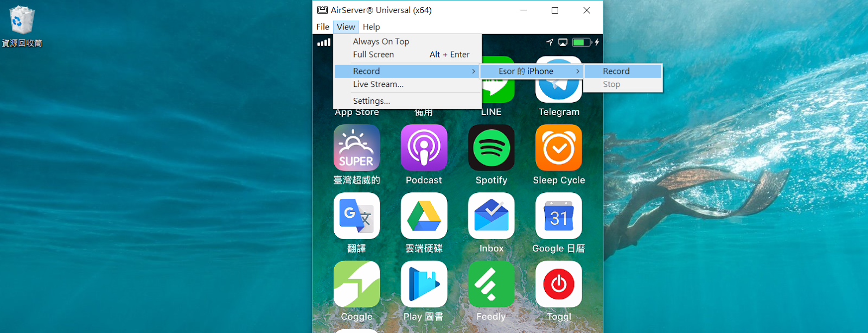Expand Esor 的 iPhone device submenu

tap(532, 71)
